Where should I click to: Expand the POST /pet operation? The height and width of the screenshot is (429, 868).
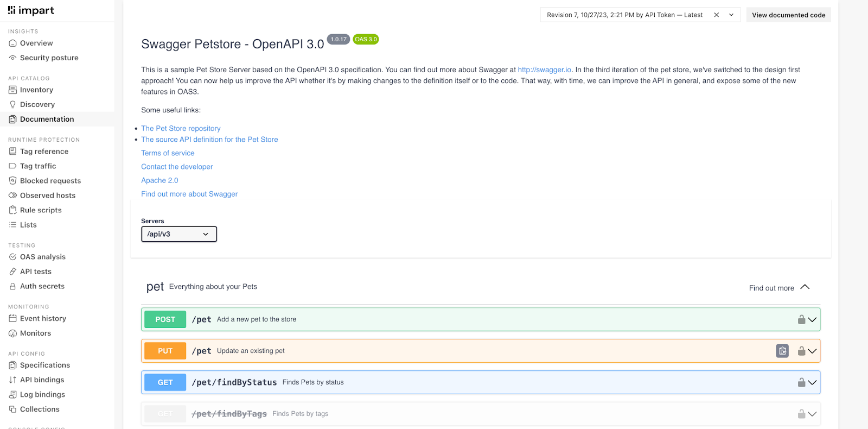tap(812, 320)
